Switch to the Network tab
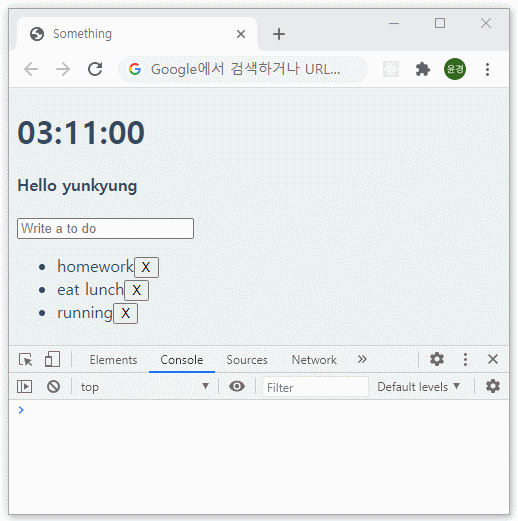The image size is (518, 521). pos(314,360)
